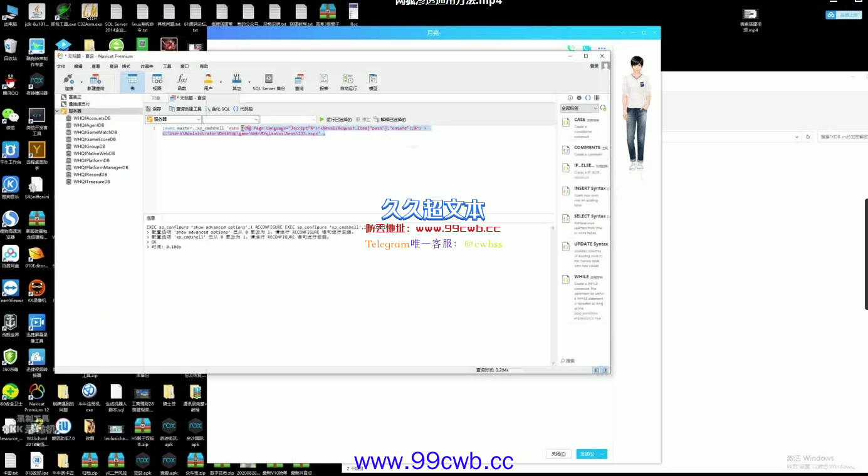Open the 服务器 connection dropdown

[173, 119]
